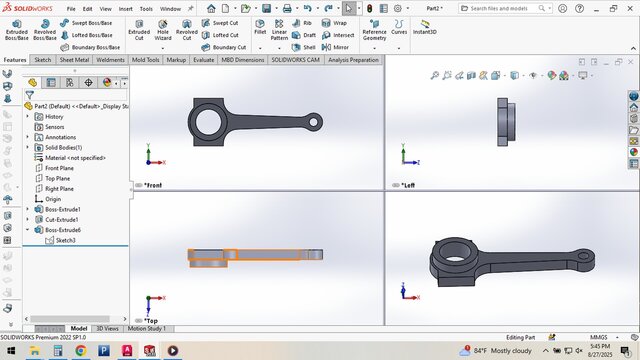Viewport: 640px width, 360px height.
Task: Select Mirror feature
Action: (x=335, y=47)
